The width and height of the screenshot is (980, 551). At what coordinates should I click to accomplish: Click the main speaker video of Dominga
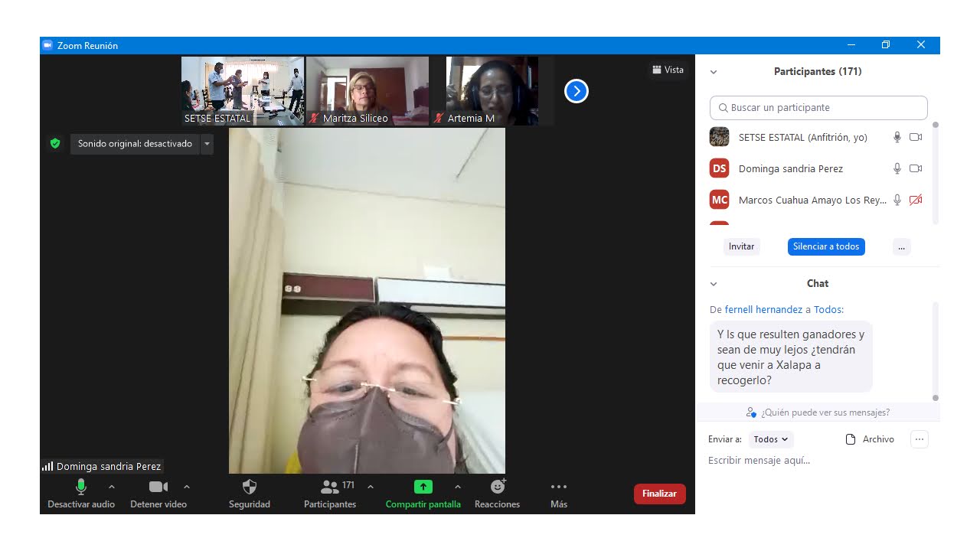click(x=367, y=301)
